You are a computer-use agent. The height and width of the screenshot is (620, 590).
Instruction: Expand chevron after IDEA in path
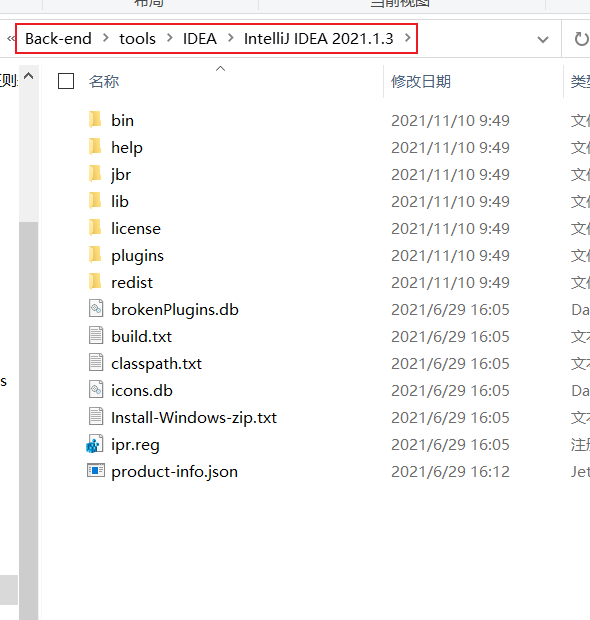pos(231,38)
